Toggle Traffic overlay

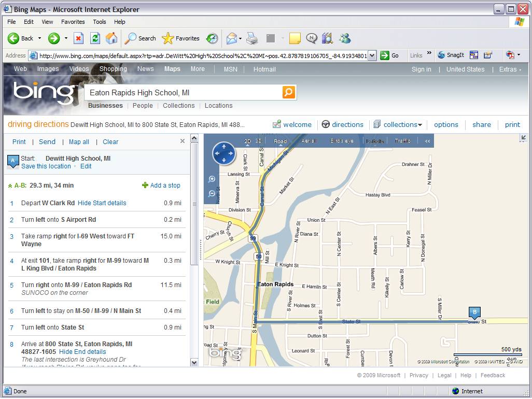[x=402, y=140]
